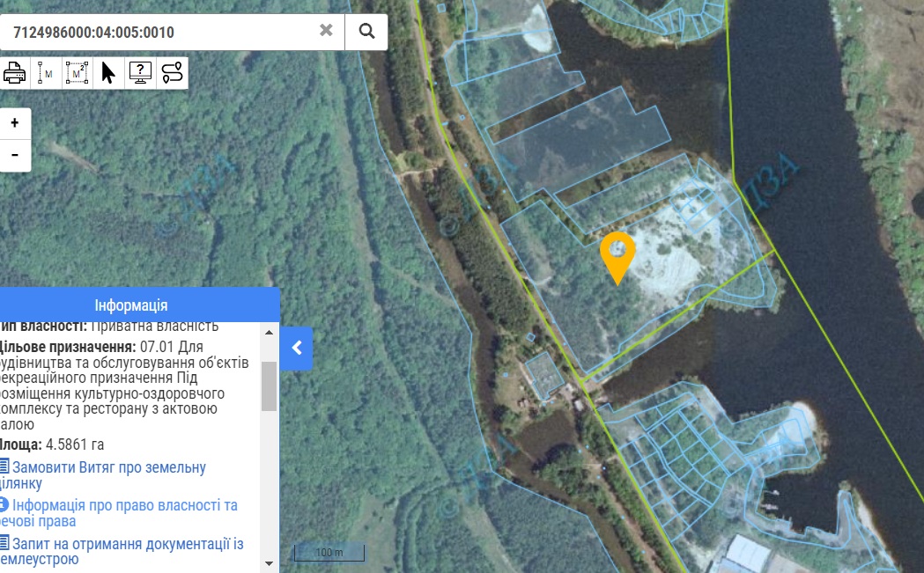Image resolution: width=924 pixels, height=573 pixels.
Task: Click the magnifier search button
Action: (x=366, y=32)
